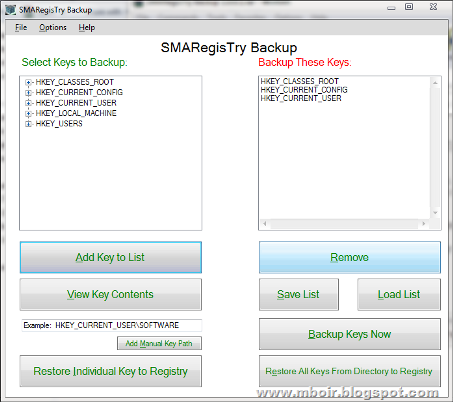453x402 pixels.
Task: Expand the HKEY_LOCAL_MACHINE tree node
Action: pyautogui.click(x=29, y=114)
